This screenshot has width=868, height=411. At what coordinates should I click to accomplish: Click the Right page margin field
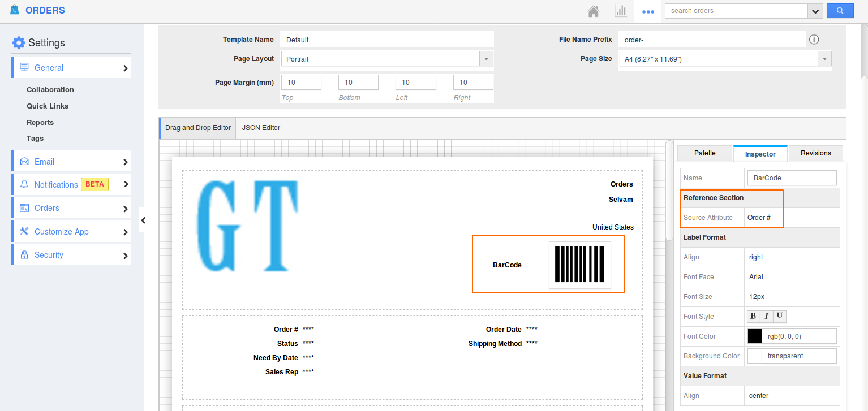[x=473, y=82]
